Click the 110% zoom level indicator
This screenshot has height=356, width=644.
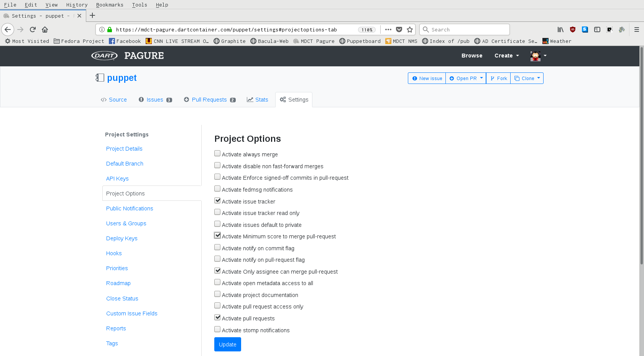point(367,30)
